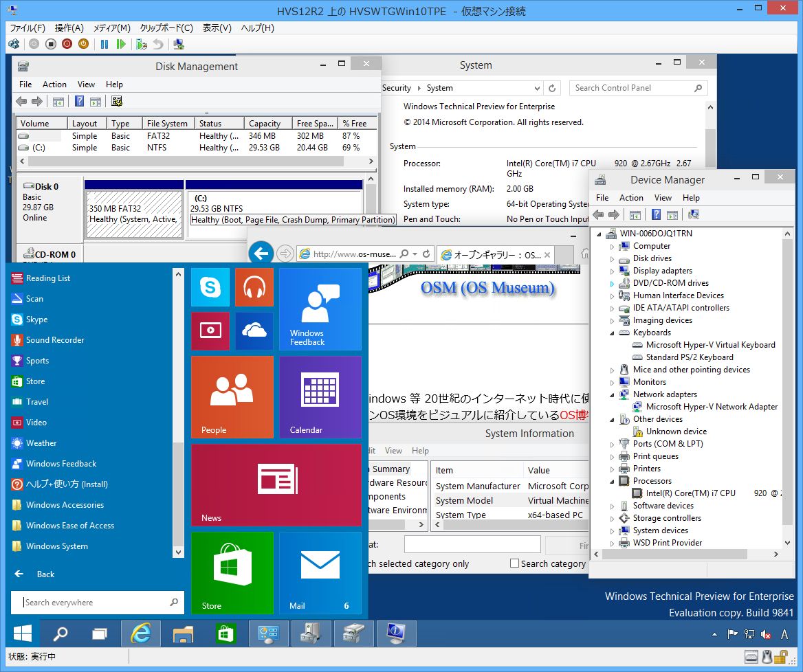This screenshot has height=672, width=803.
Task: Click the 'Search Control Panel' field
Action: 638,88
